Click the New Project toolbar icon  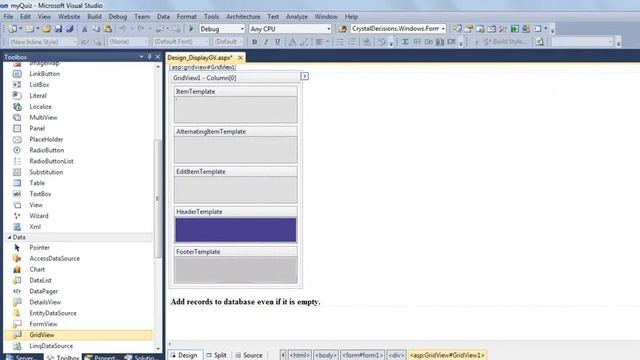pyautogui.click(x=12, y=29)
